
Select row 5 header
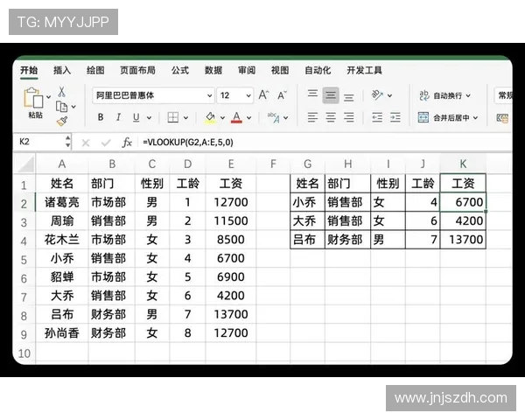tap(24, 260)
